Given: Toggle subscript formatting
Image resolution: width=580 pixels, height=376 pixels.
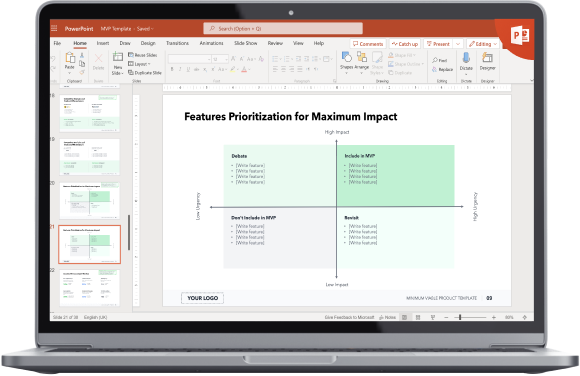Looking at the screenshot, I should 205,69.
